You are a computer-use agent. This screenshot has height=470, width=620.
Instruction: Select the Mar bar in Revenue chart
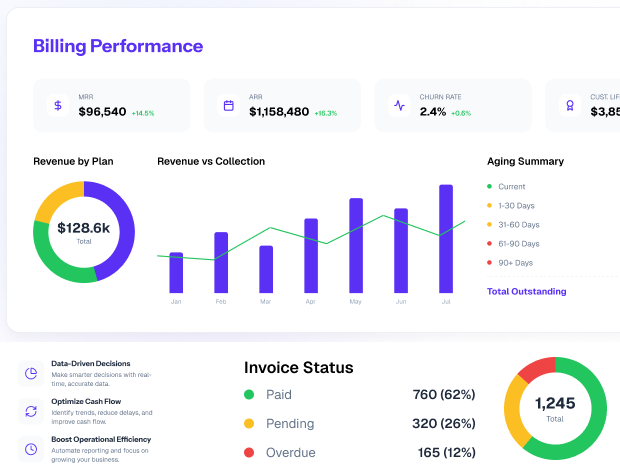pos(266,269)
